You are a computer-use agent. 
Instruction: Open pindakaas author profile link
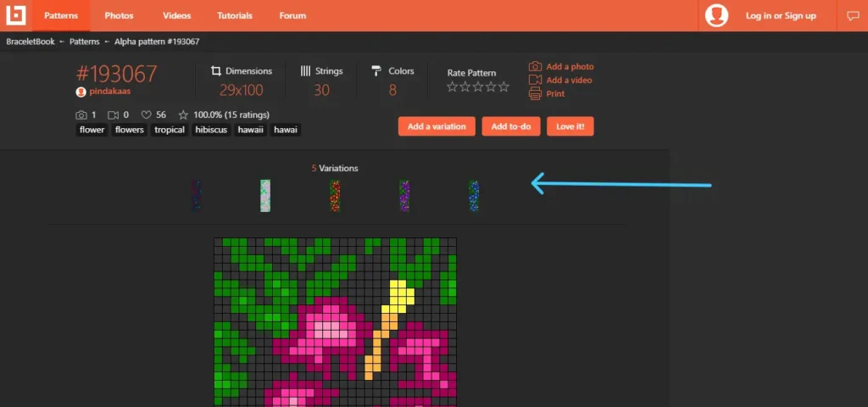tap(109, 92)
